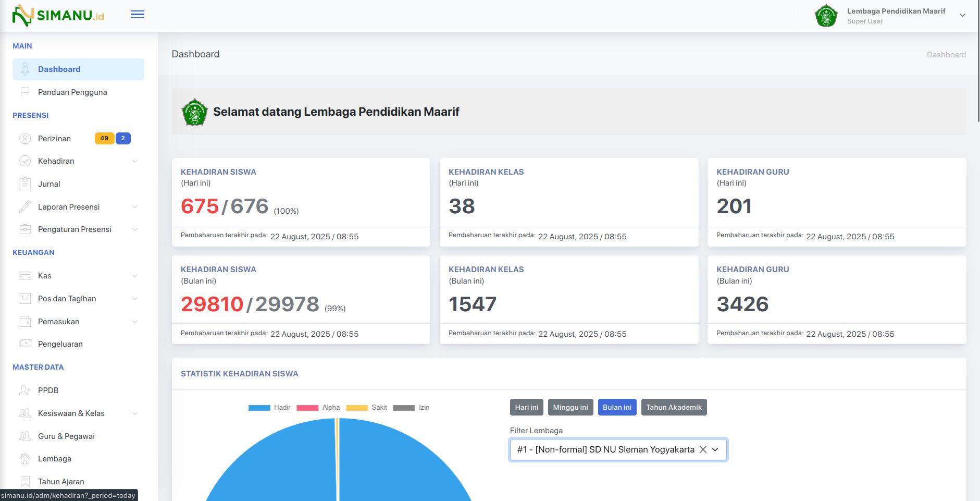
Task: Open the Jurnal menu item
Action: click(x=78, y=184)
